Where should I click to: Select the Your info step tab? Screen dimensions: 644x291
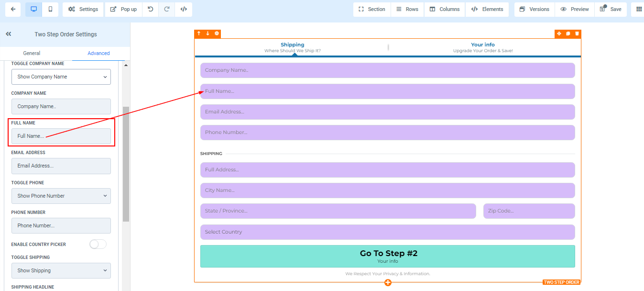(x=482, y=47)
